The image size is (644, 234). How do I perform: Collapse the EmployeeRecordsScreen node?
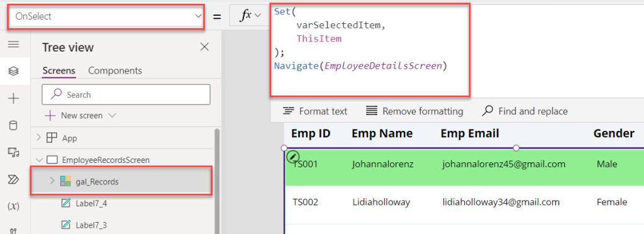click(39, 160)
